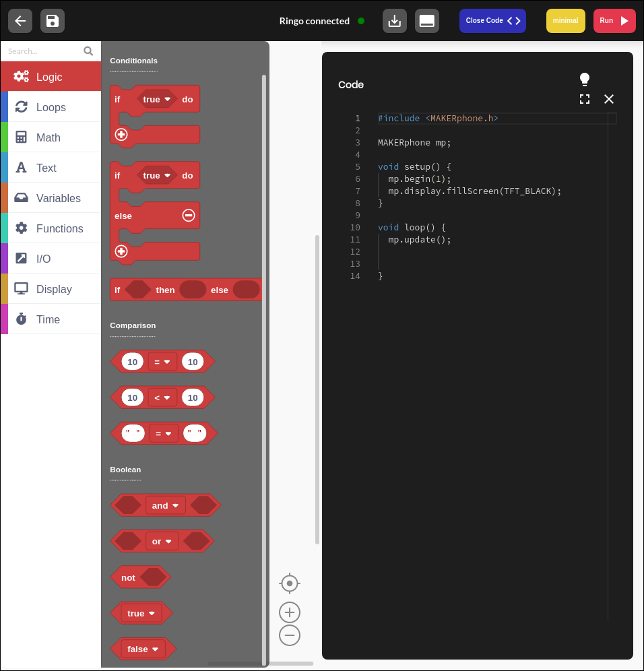The width and height of the screenshot is (644, 671).
Task: Toggle the lightbulb theme icon in Code panel
Action: pyautogui.click(x=585, y=79)
